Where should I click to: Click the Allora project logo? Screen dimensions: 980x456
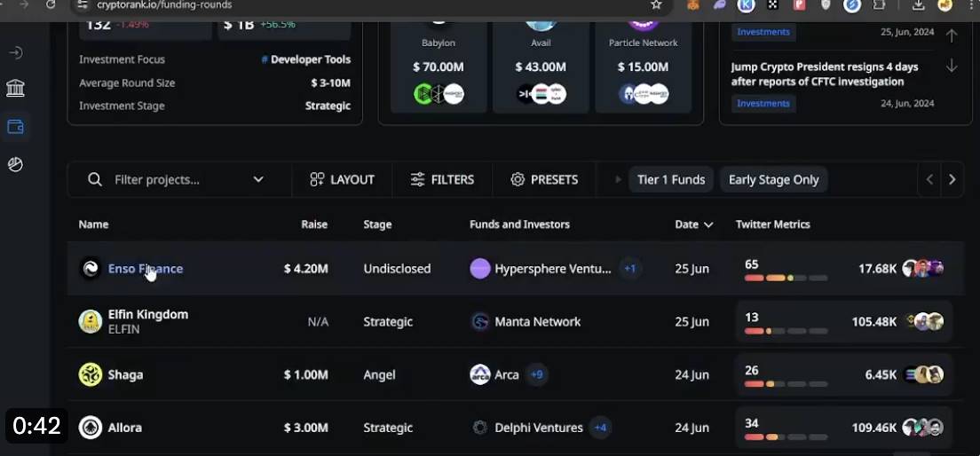point(90,428)
